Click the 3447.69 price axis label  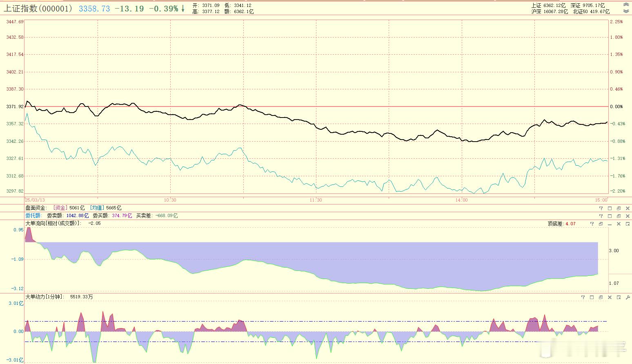pos(15,22)
